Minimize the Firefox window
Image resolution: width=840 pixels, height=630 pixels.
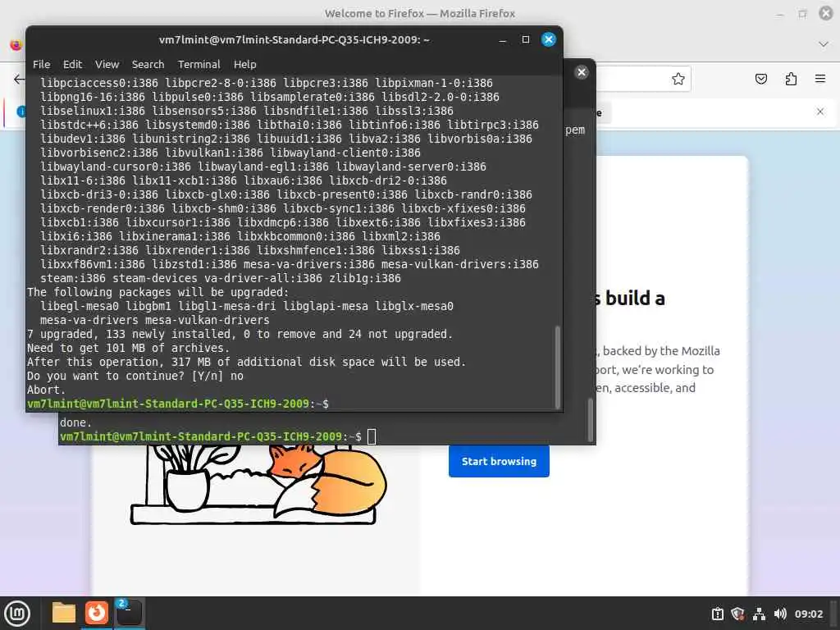point(780,14)
